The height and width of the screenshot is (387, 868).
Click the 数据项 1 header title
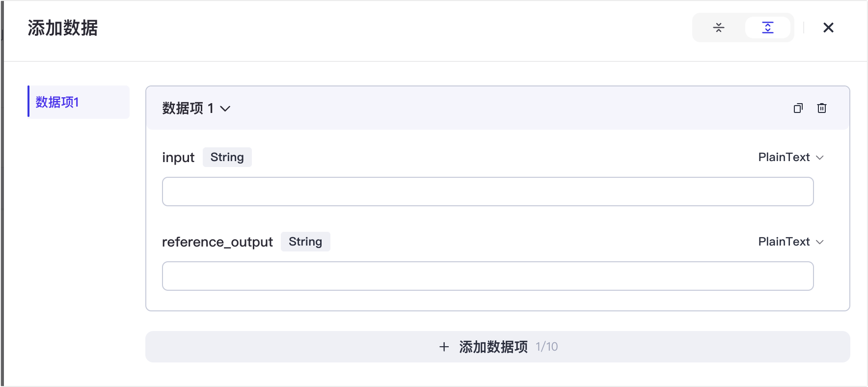click(x=188, y=108)
